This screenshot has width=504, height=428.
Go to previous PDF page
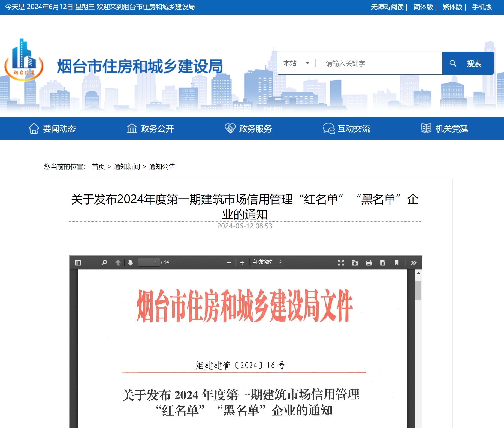pyautogui.click(x=118, y=262)
